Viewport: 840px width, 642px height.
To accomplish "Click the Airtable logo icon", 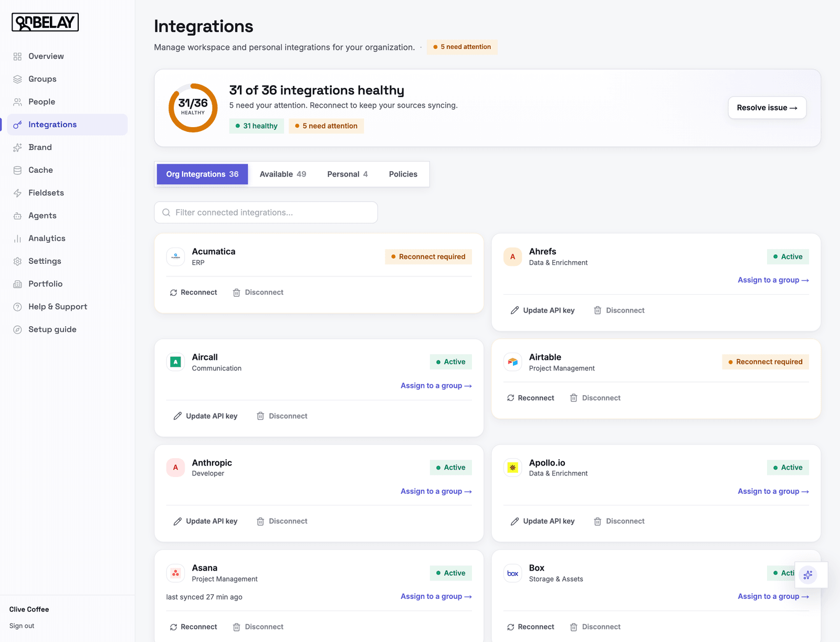I will tap(512, 362).
